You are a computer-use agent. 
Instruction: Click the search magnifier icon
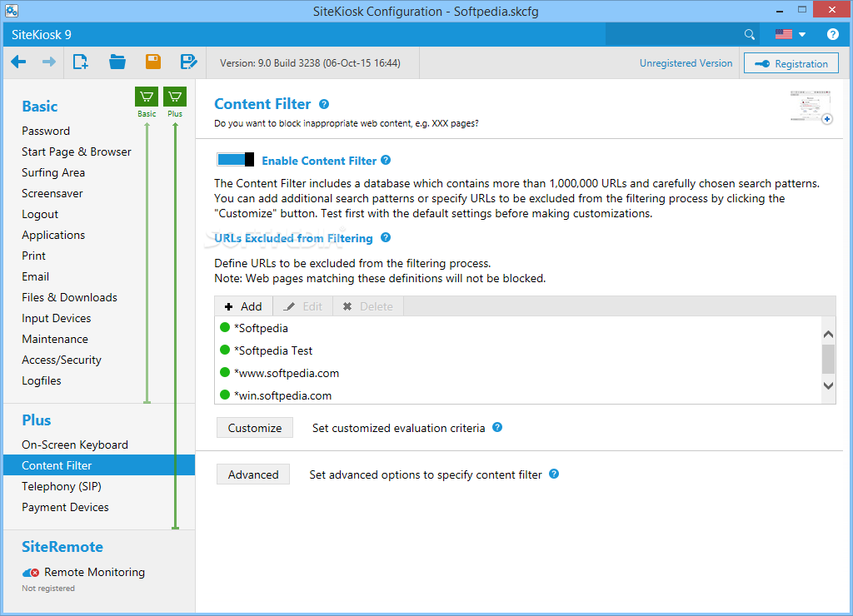(x=750, y=35)
